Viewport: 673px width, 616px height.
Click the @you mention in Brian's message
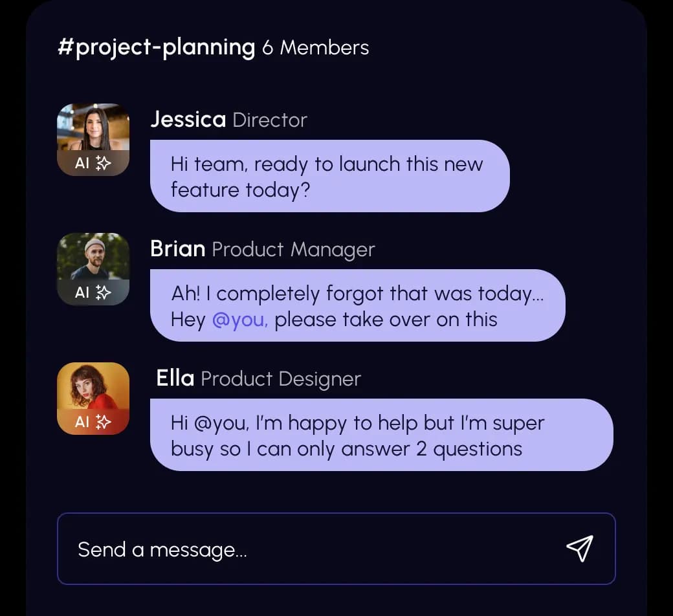(x=239, y=320)
